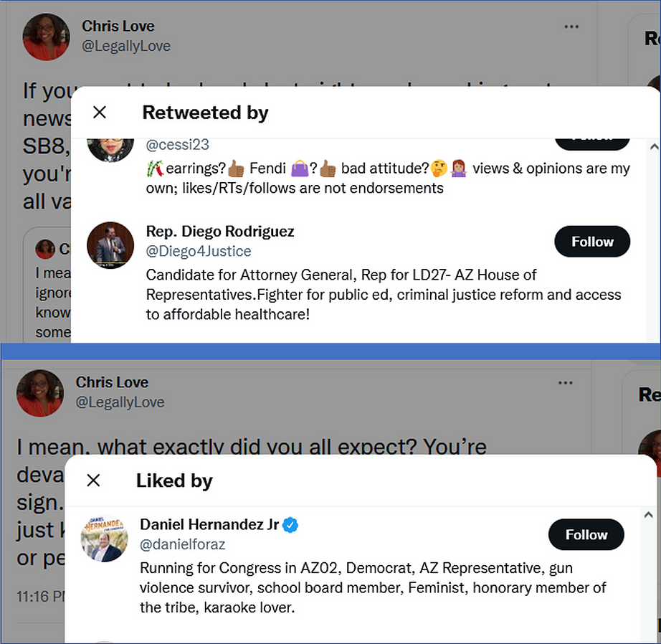Viewport: 661px width, 644px height.
Task: Follow Rep. Diego Rodriguez
Action: pyautogui.click(x=591, y=242)
